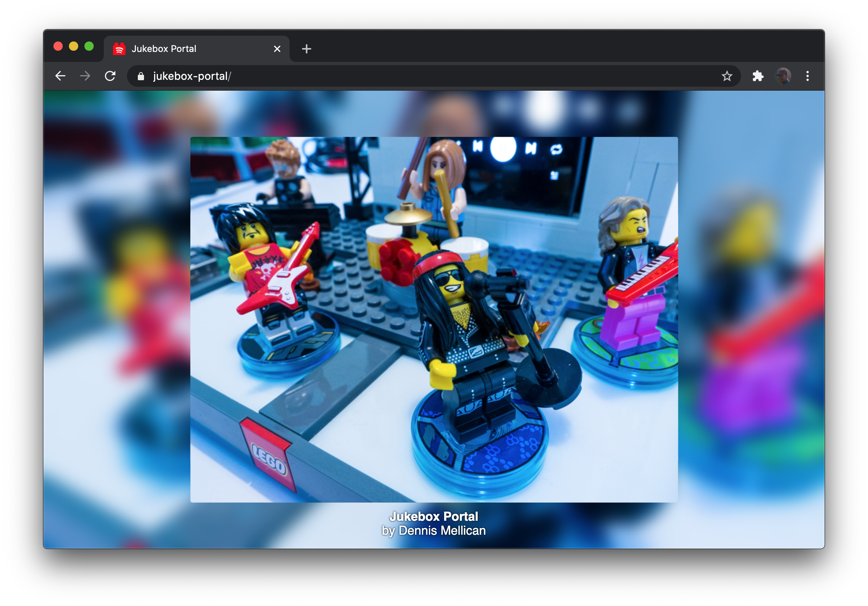Click the Jukebox Portal tab favicon
Image resolution: width=868 pixels, height=606 pixels.
(119, 49)
